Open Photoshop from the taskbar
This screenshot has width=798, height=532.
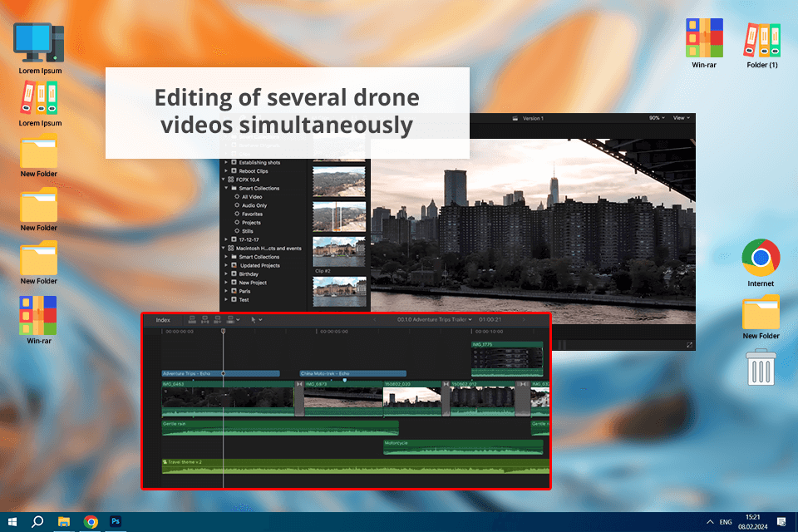click(116, 522)
